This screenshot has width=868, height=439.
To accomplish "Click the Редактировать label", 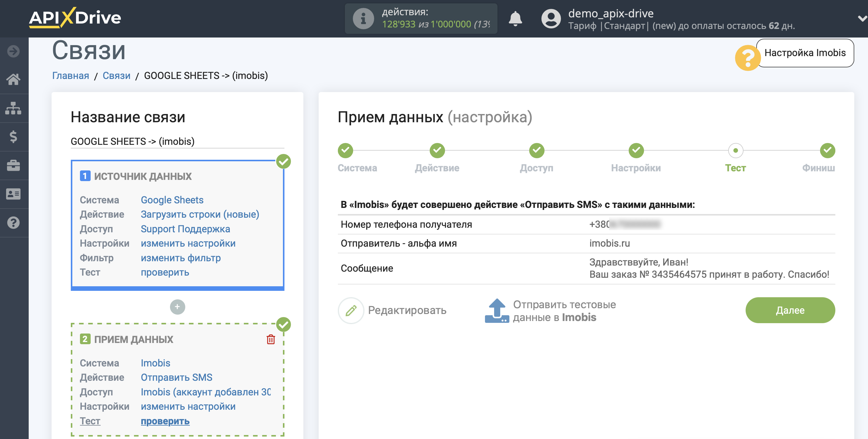I will tap(407, 310).
